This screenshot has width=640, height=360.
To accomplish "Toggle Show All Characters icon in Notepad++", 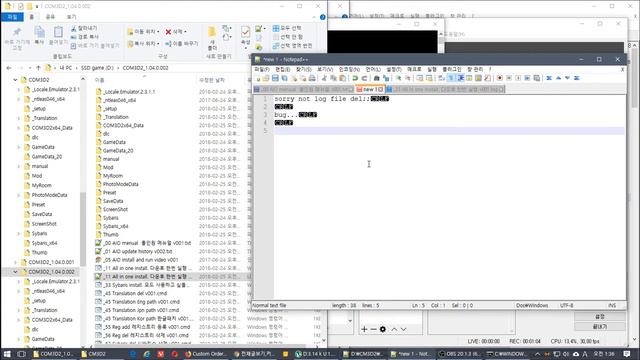I will click(451, 78).
